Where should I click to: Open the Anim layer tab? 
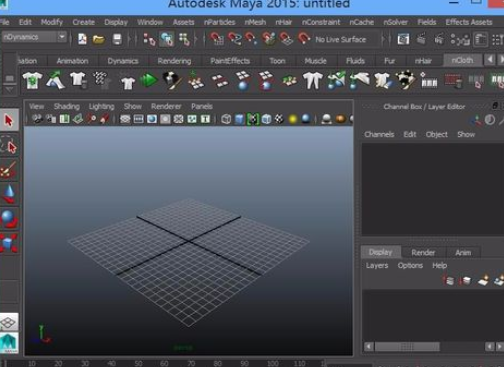pyautogui.click(x=463, y=252)
